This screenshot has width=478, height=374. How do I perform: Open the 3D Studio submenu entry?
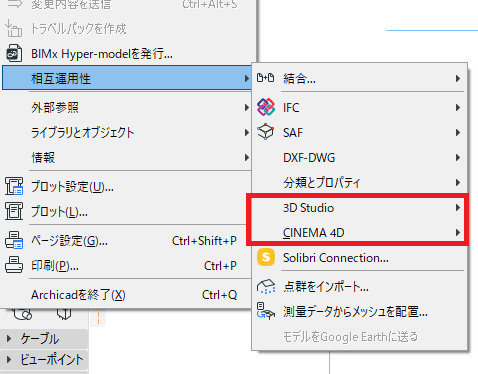tap(359, 208)
